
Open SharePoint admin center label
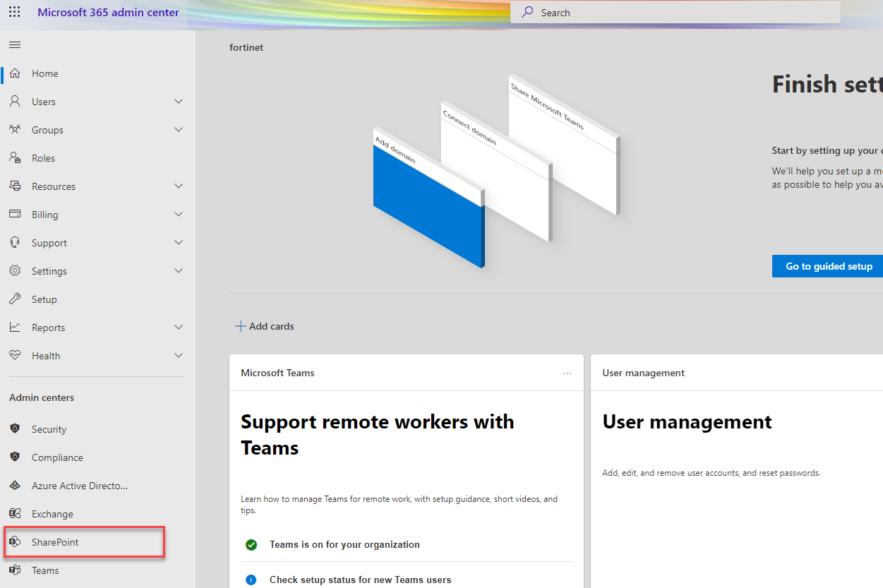[x=55, y=542]
